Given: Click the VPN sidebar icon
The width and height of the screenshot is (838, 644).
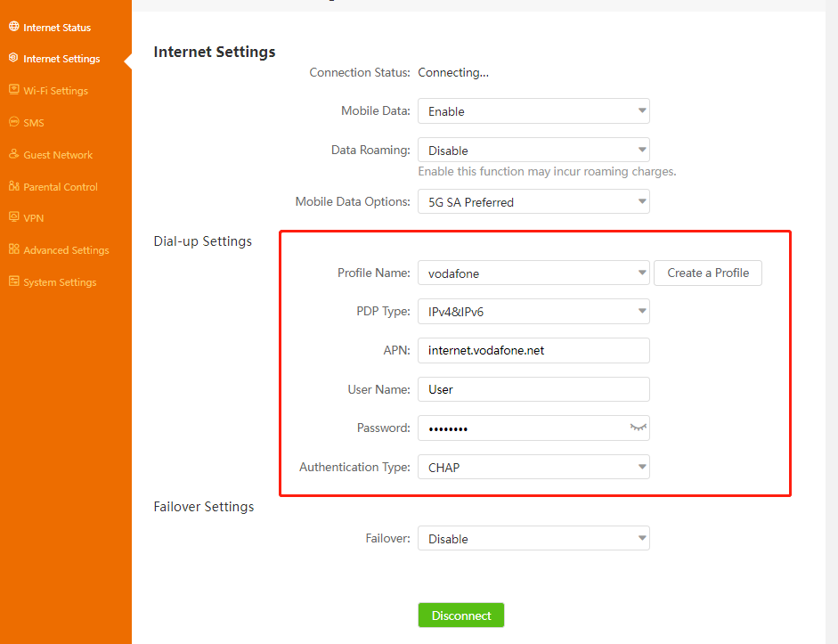Looking at the screenshot, I should (13, 217).
